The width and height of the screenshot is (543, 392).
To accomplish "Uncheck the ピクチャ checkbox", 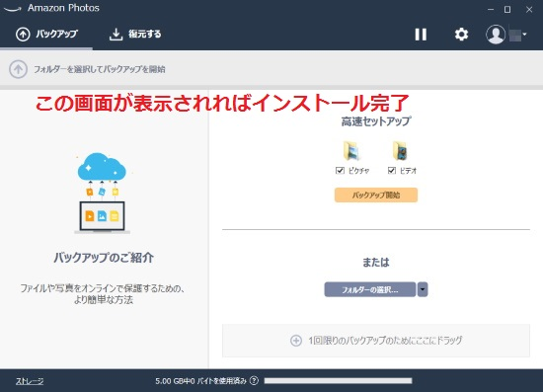I will pos(340,171).
